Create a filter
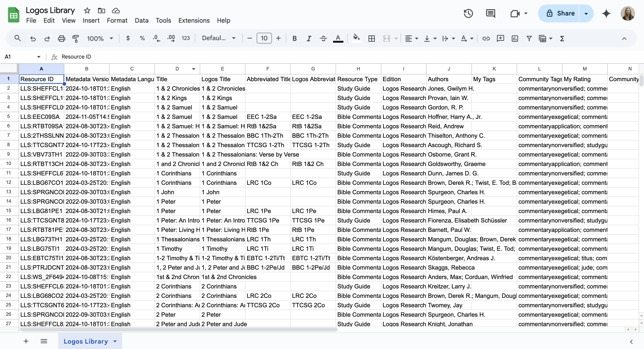 529,38
